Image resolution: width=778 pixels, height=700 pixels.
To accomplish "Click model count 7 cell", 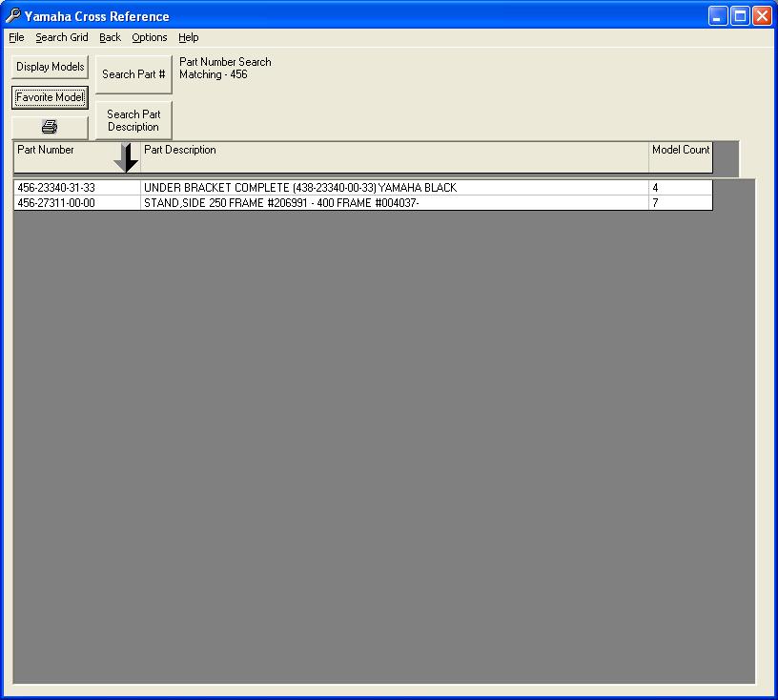I will [x=681, y=202].
